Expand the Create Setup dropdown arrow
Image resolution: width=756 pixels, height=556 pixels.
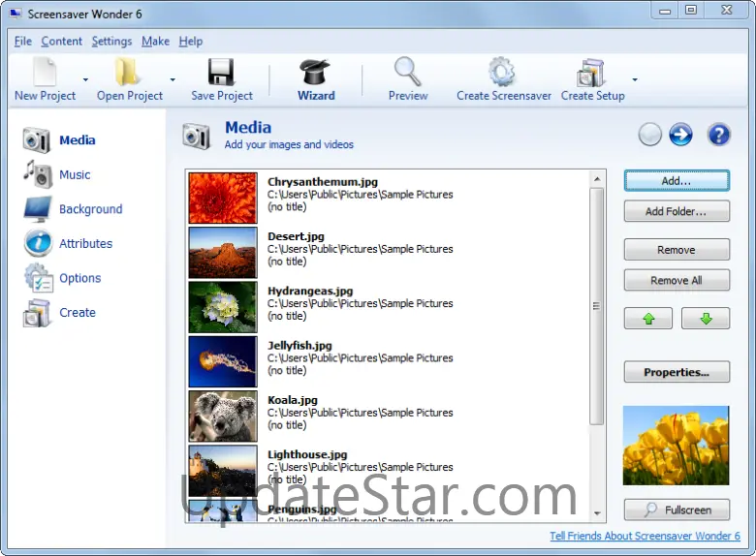click(x=635, y=80)
